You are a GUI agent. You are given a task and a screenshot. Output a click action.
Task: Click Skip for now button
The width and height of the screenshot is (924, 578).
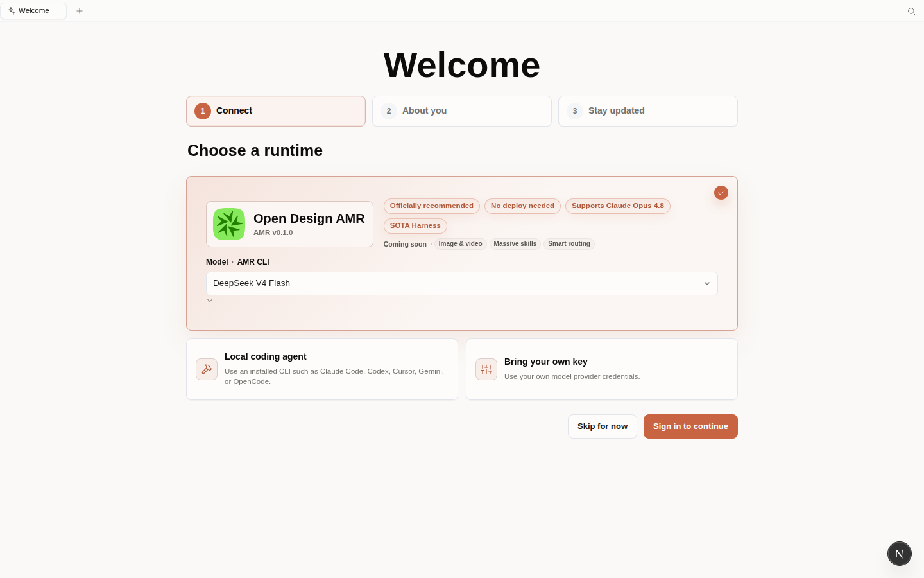click(603, 426)
